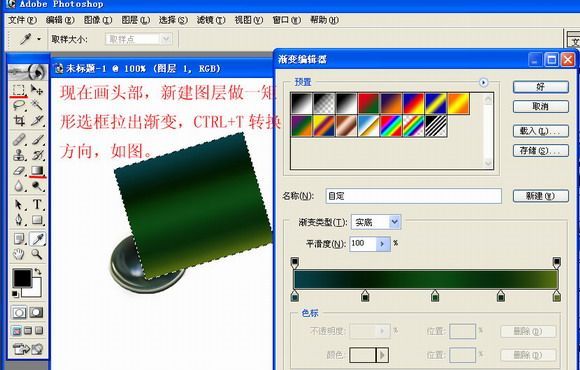Select the Brush tool
This screenshot has height=370, width=580.
pyautogui.click(x=37, y=140)
